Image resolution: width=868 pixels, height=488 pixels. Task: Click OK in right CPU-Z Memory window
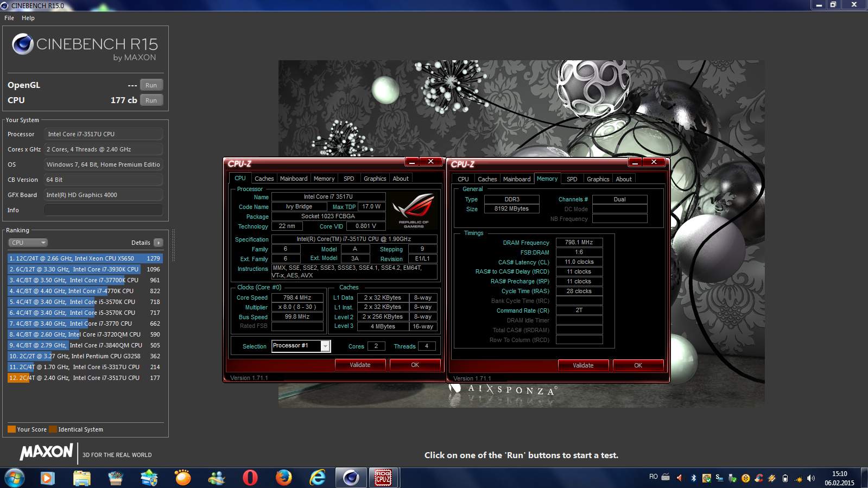(638, 365)
